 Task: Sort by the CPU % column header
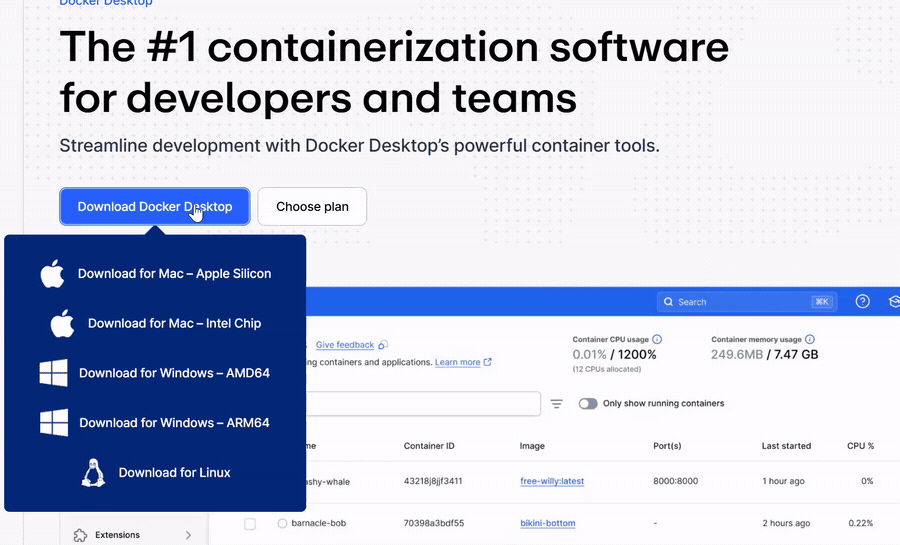point(860,446)
